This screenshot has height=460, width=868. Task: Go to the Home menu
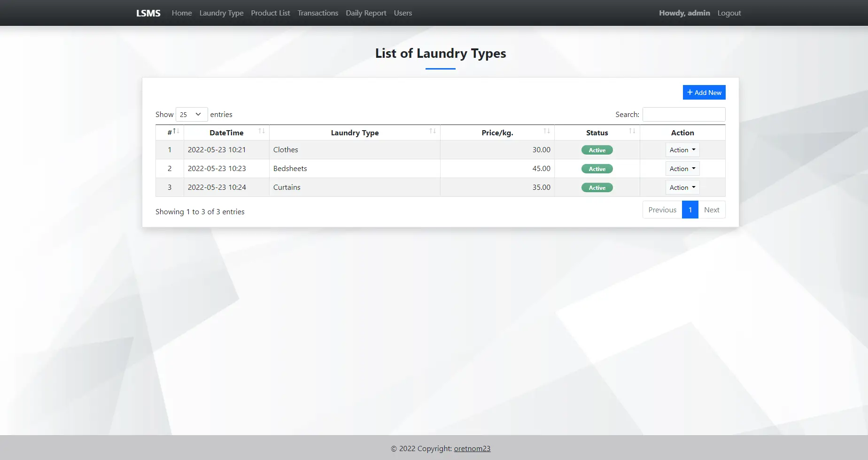point(182,13)
